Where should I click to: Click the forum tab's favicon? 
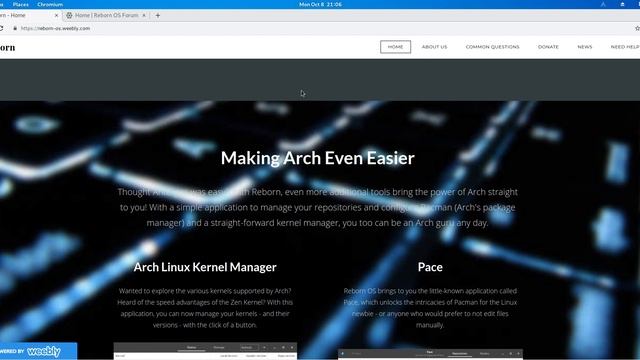click(x=69, y=16)
